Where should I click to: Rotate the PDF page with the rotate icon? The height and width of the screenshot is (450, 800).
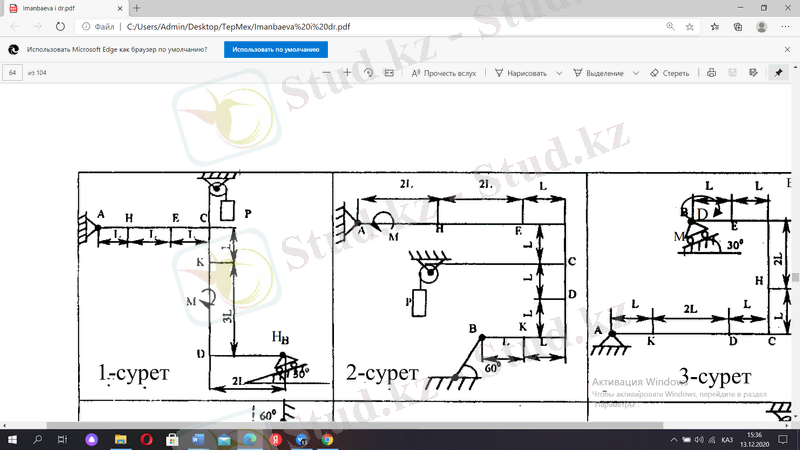(368, 73)
